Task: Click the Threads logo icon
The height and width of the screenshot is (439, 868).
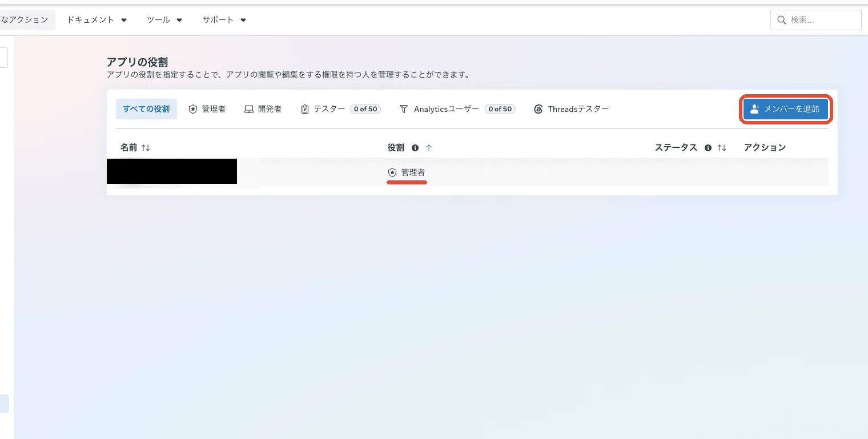Action: coord(538,109)
